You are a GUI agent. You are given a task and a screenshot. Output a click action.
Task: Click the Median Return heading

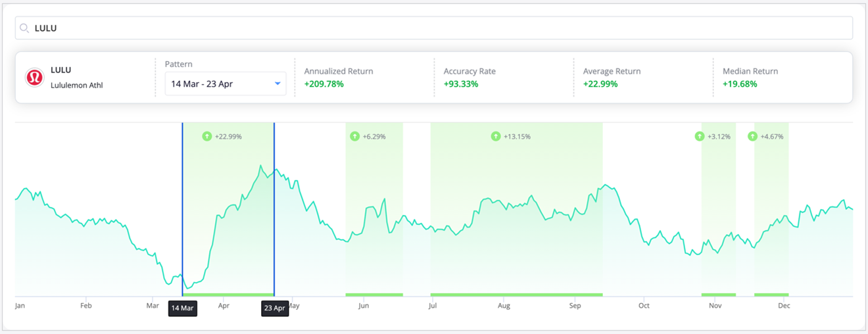[750, 71]
